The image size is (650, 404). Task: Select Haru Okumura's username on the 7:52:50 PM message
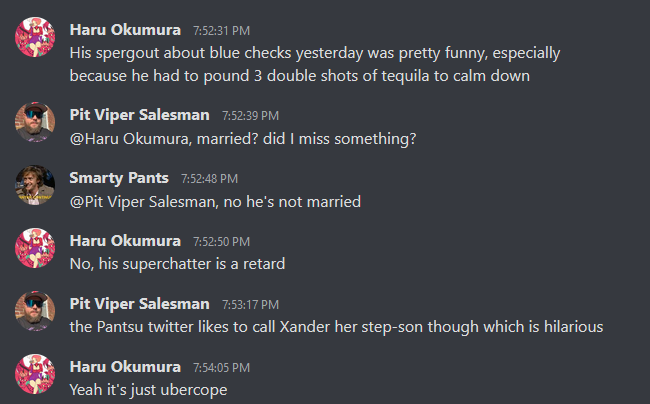[125, 241]
